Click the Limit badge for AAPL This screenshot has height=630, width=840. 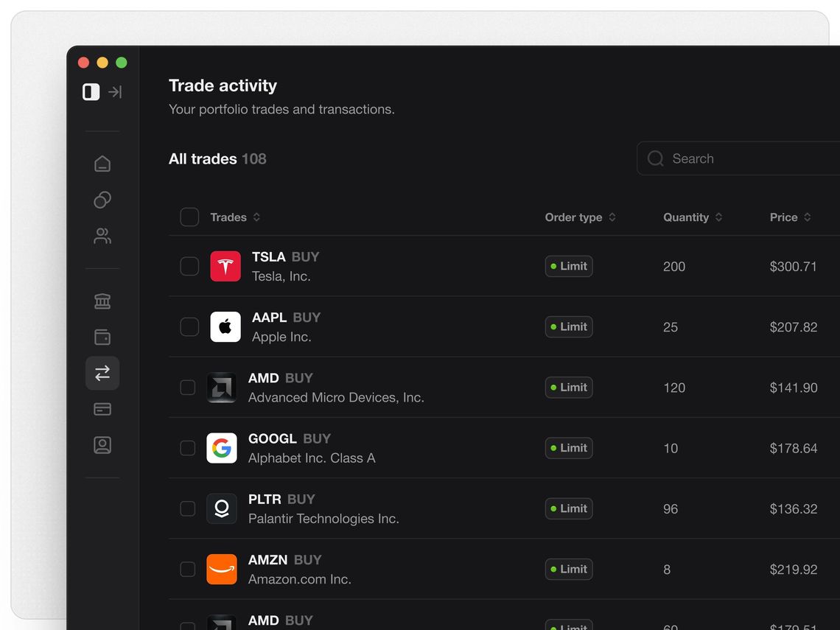[569, 327]
